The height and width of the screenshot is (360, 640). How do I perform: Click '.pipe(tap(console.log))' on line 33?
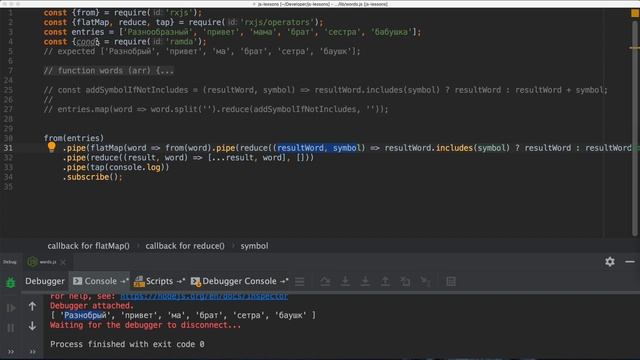(x=116, y=167)
